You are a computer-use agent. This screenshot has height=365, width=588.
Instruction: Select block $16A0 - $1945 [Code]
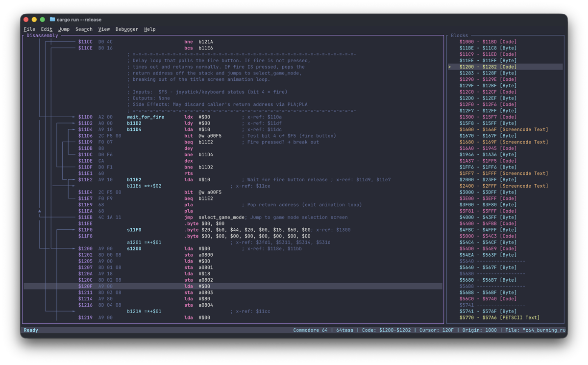505,148
